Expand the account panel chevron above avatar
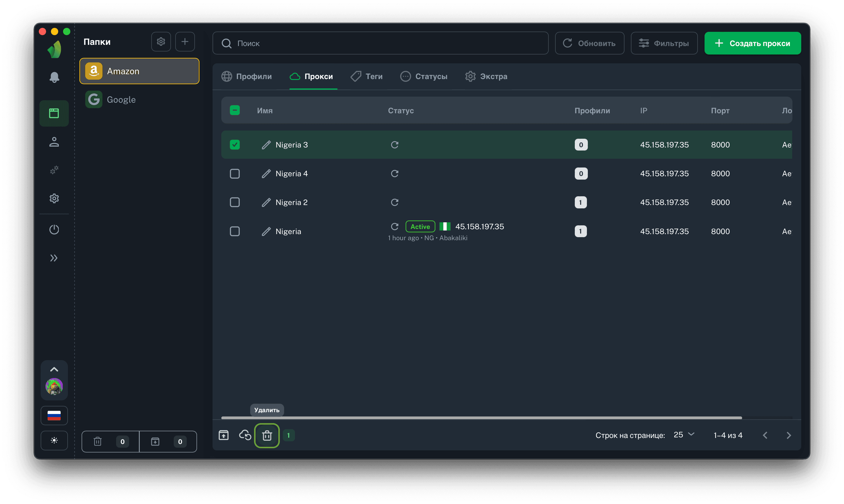Image resolution: width=844 pixels, height=504 pixels. click(54, 370)
